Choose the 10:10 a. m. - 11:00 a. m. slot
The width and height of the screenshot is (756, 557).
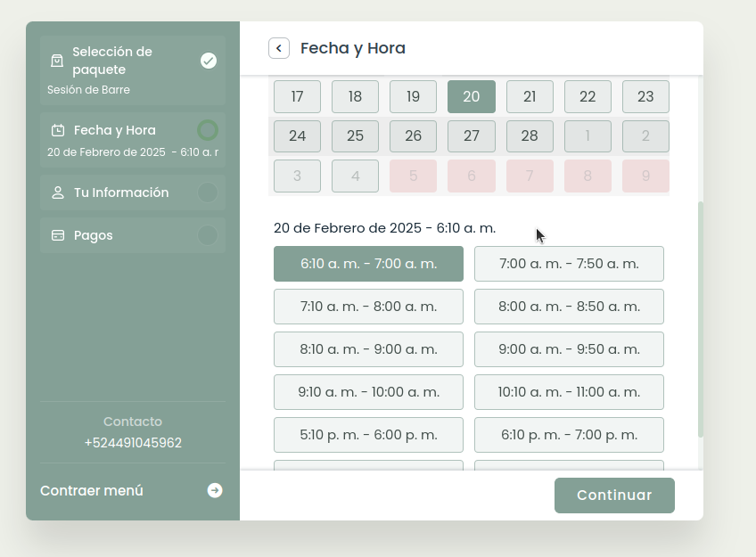[569, 392]
